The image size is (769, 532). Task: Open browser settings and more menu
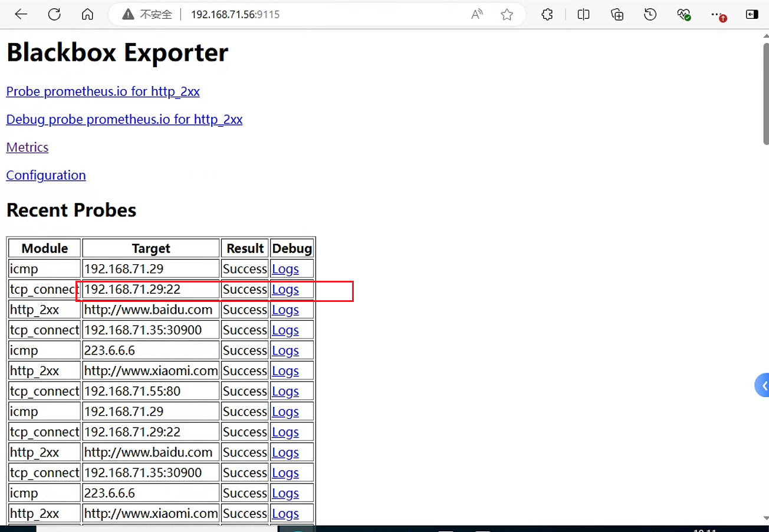(718, 15)
